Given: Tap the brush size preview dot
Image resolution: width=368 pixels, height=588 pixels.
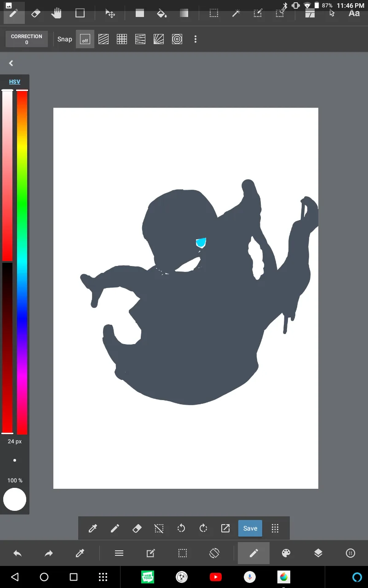Looking at the screenshot, I should 15,460.
